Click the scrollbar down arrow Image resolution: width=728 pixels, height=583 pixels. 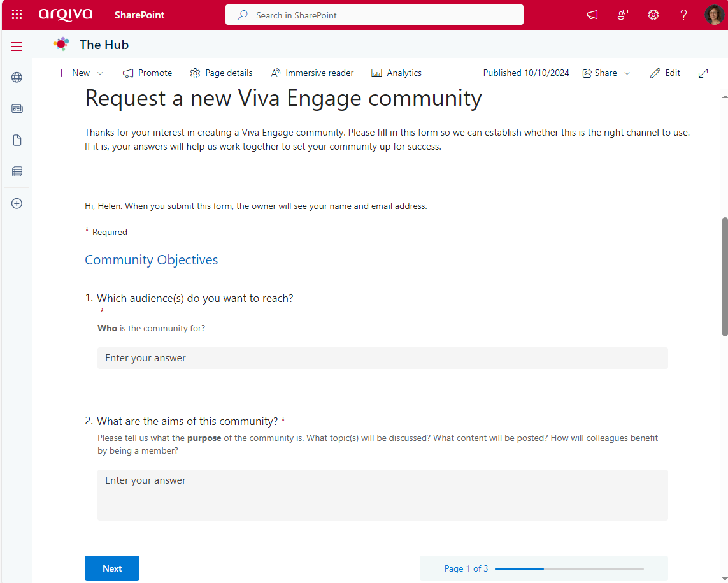[725, 579]
